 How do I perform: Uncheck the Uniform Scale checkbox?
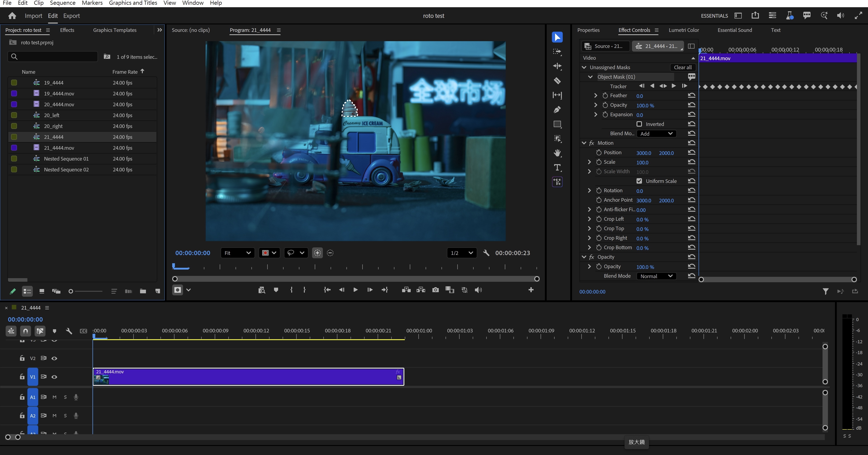(x=639, y=181)
